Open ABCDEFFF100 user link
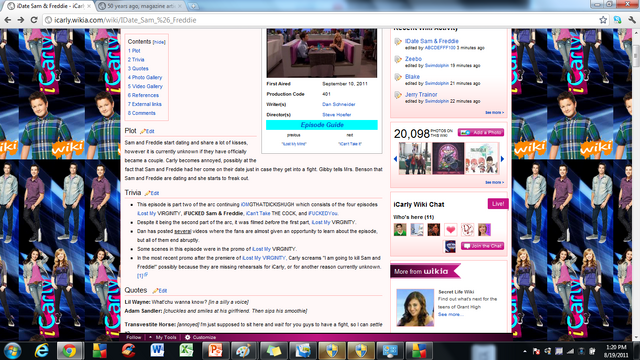The image size is (640, 360). 440,48
